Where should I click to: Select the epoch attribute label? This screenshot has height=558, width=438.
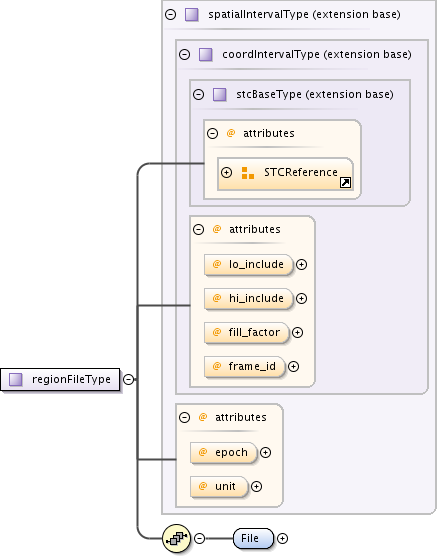point(231,452)
